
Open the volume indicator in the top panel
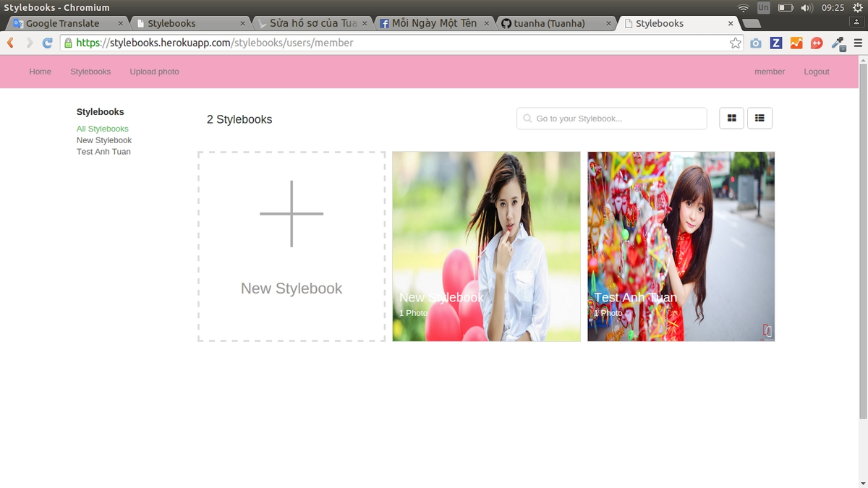click(x=807, y=8)
